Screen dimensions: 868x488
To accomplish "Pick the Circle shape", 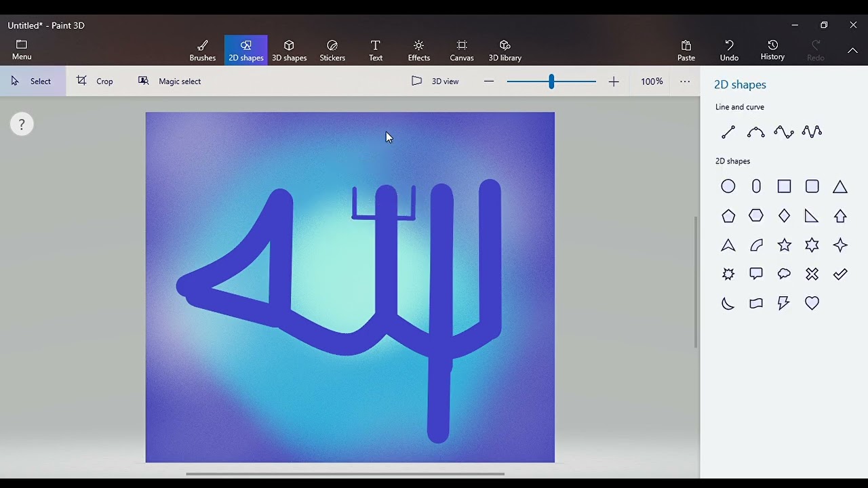I will click(x=728, y=186).
